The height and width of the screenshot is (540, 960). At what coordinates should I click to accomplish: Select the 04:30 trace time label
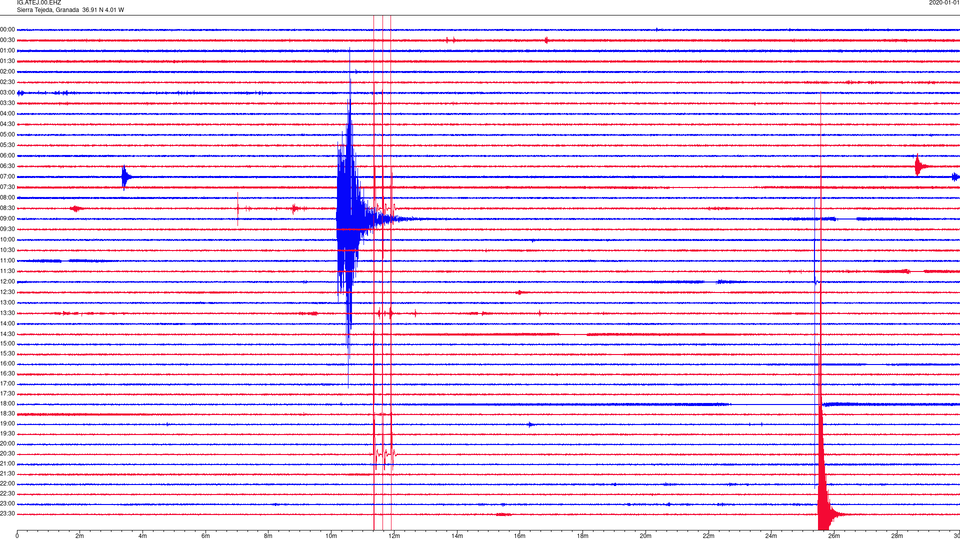click(x=7, y=124)
